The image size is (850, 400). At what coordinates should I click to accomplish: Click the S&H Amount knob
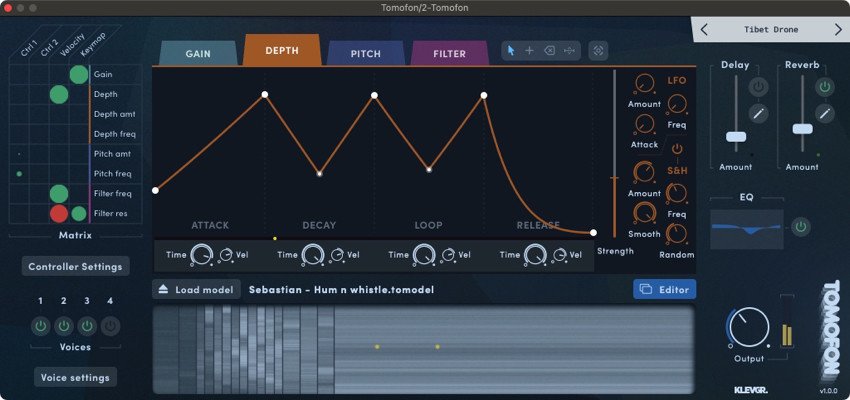click(644, 172)
